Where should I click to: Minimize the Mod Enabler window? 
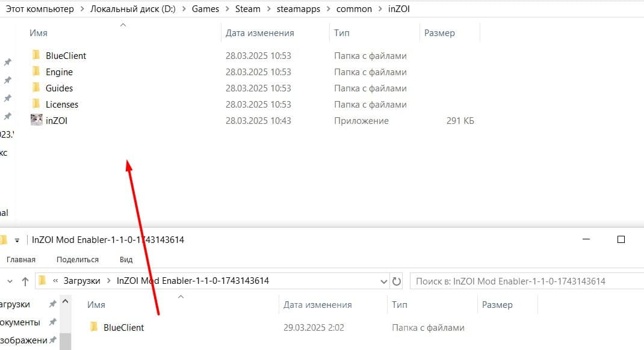point(586,239)
